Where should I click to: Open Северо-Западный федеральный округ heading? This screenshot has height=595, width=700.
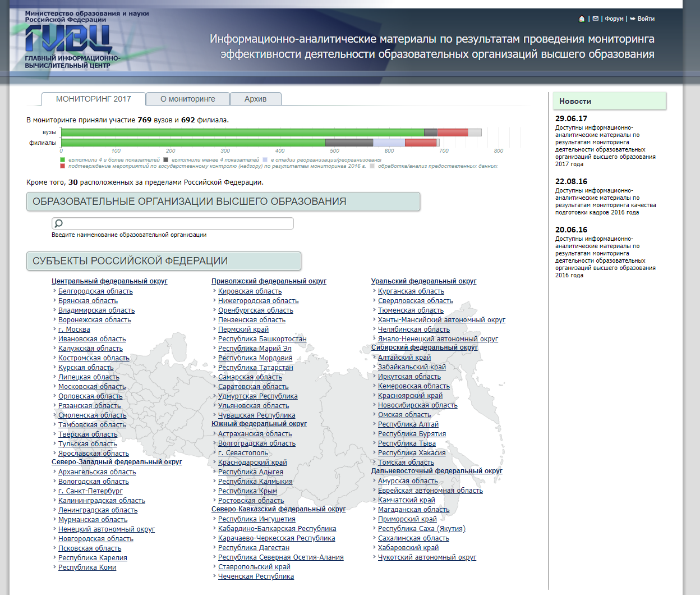coord(117,462)
